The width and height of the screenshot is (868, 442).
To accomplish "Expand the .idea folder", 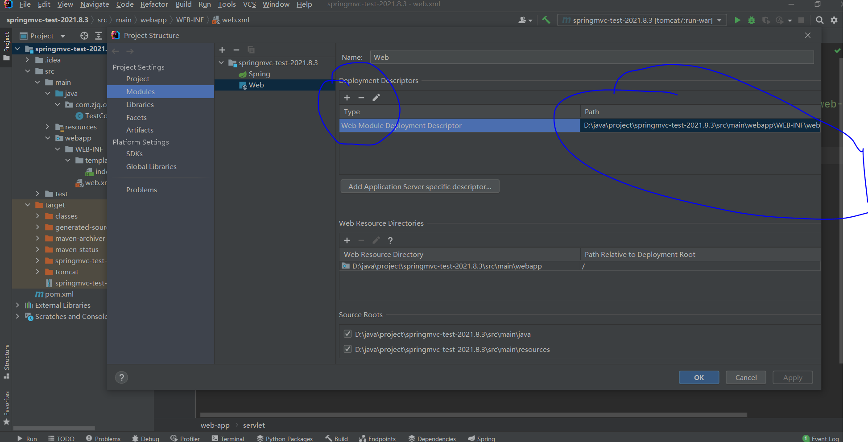I will click(27, 60).
